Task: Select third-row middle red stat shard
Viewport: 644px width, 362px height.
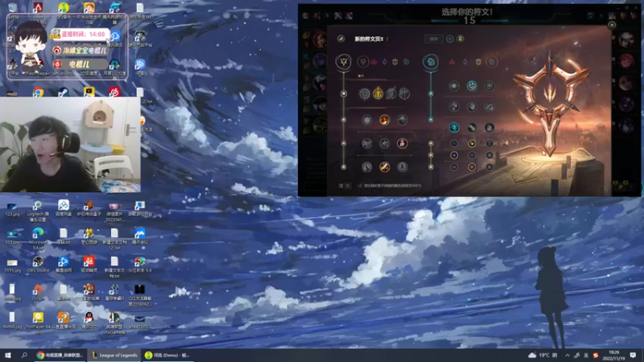Action: click(x=472, y=167)
